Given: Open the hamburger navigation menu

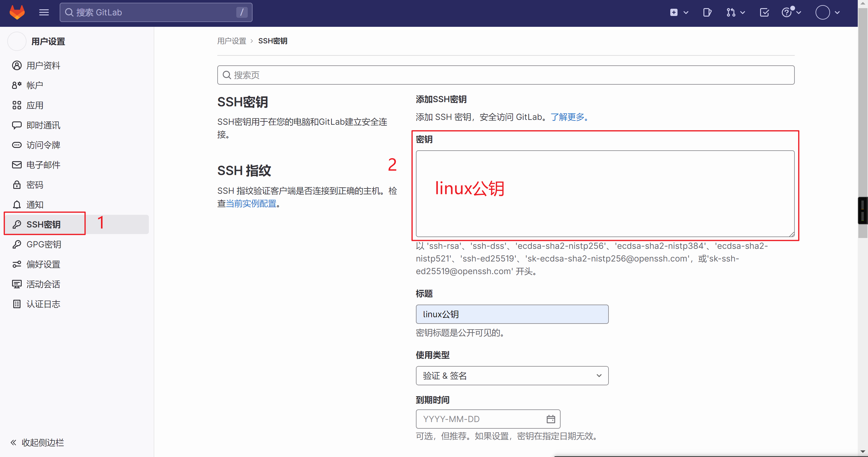Looking at the screenshot, I should point(44,12).
